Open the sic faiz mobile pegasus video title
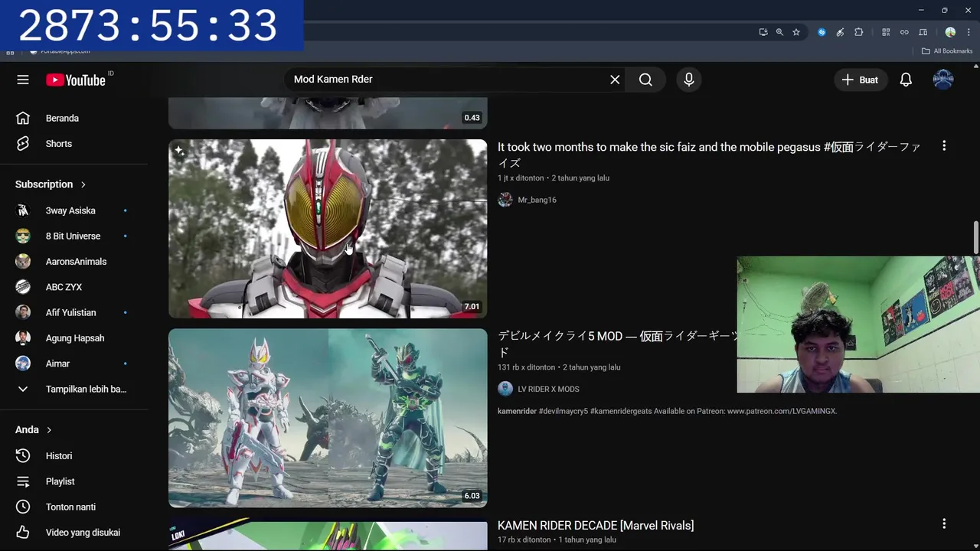 (x=709, y=155)
